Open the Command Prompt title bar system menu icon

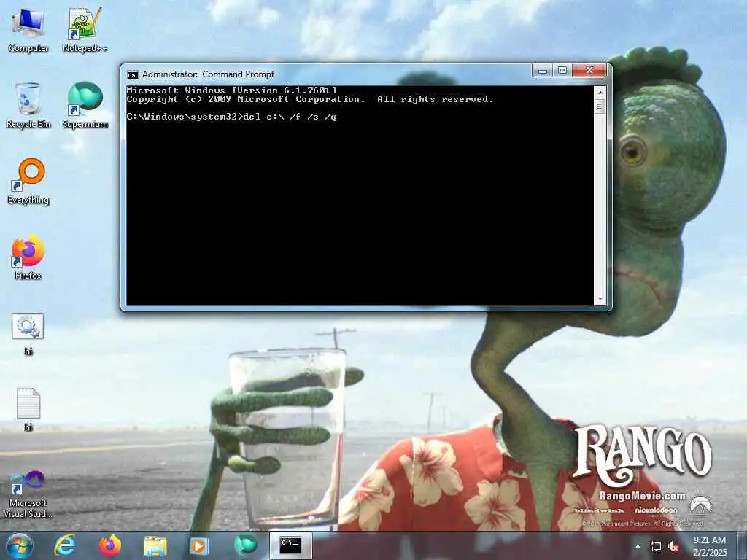coord(133,75)
